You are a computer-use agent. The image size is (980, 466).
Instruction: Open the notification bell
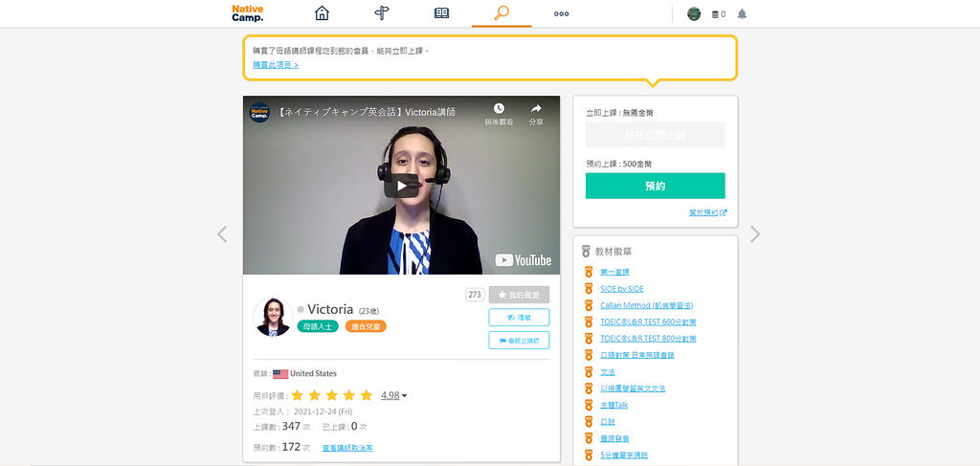coord(742,13)
